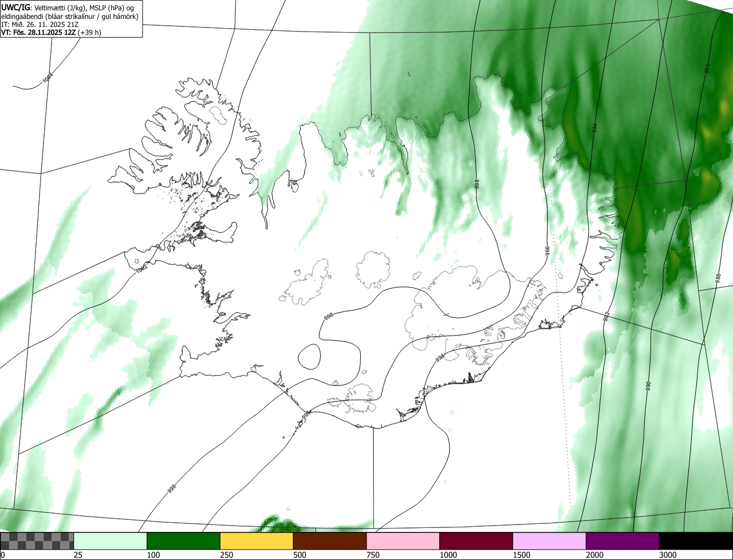Click the "IT: Mið. 26. 11. 2025 21Z" line
This screenshot has height=560, width=733.
pos(40,25)
